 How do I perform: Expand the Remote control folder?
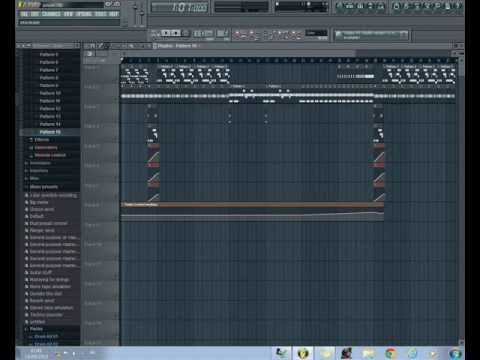(50, 155)
